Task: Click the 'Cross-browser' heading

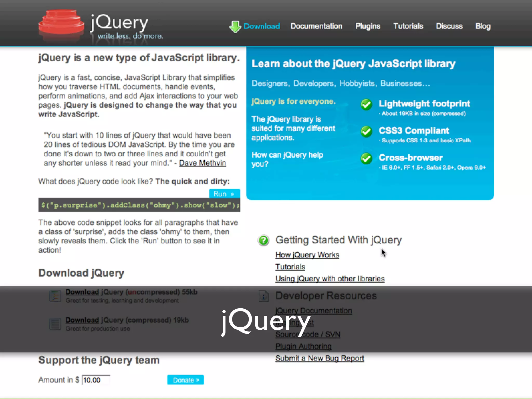Action: point(410,158)
